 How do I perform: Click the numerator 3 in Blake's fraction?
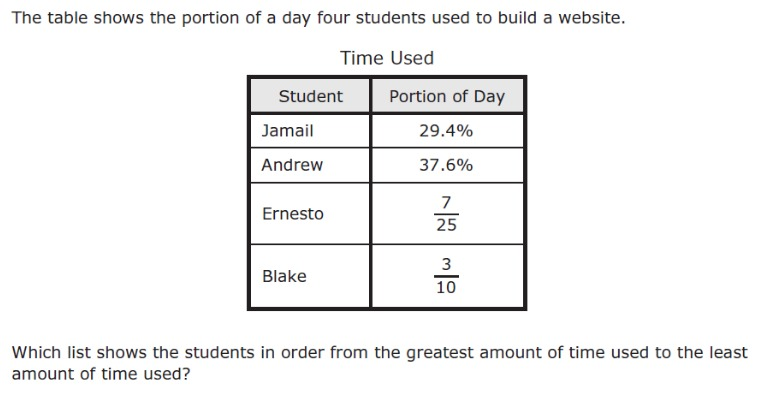(x=446, y=265)
